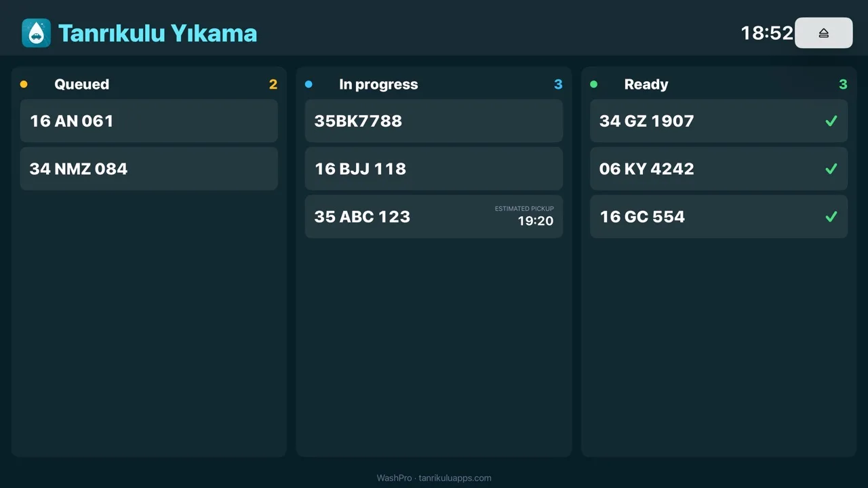This screenshot has height=488, width=868.
Task: Select ready plate 34 GZ 1907
Action: [719, 121]
